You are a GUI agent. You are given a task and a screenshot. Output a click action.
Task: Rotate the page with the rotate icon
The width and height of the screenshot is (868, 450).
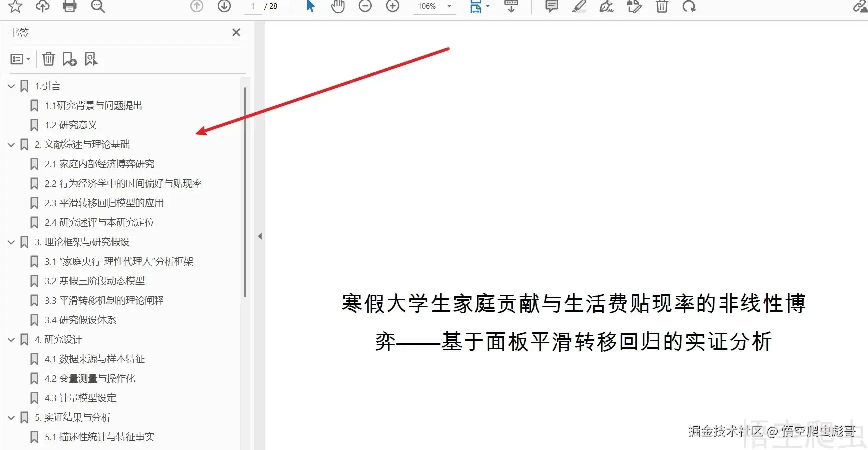point(689,6)
